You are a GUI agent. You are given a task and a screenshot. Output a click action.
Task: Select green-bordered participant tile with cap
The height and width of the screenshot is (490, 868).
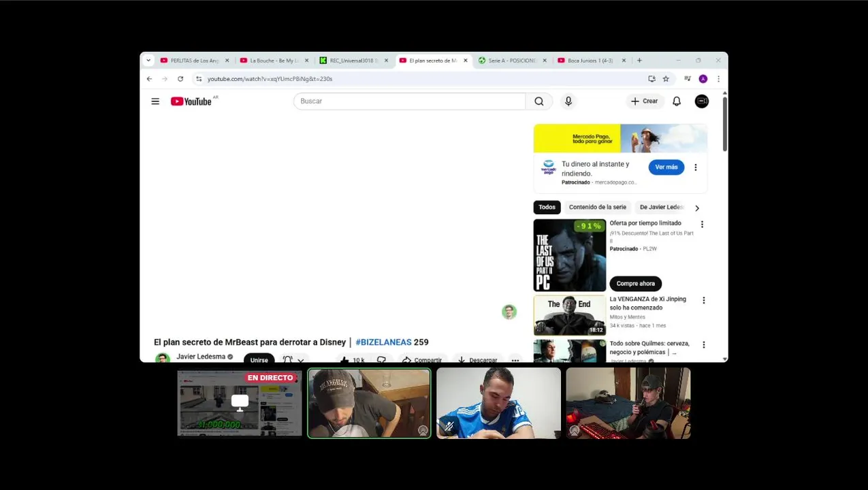point(369,403)
